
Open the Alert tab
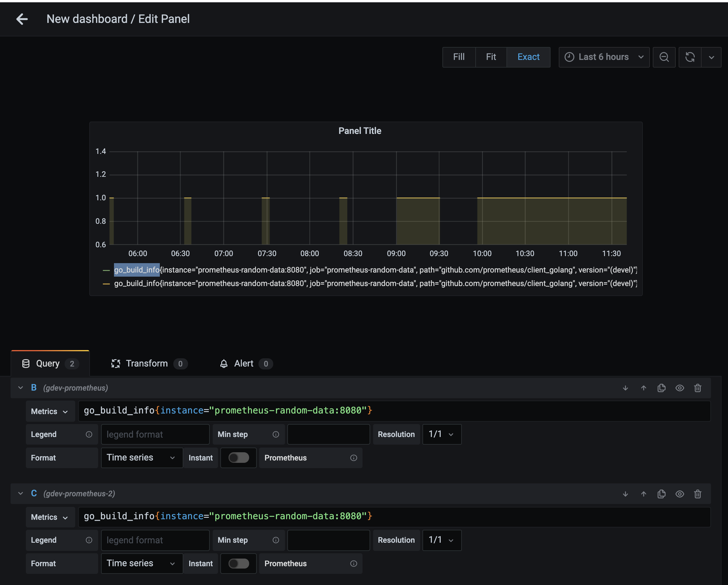pos(244,364)
